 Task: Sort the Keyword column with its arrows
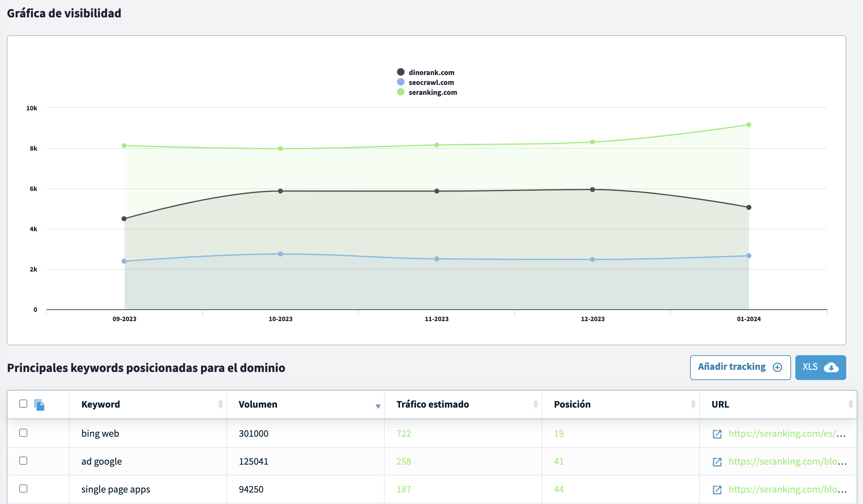pos(220,404)
